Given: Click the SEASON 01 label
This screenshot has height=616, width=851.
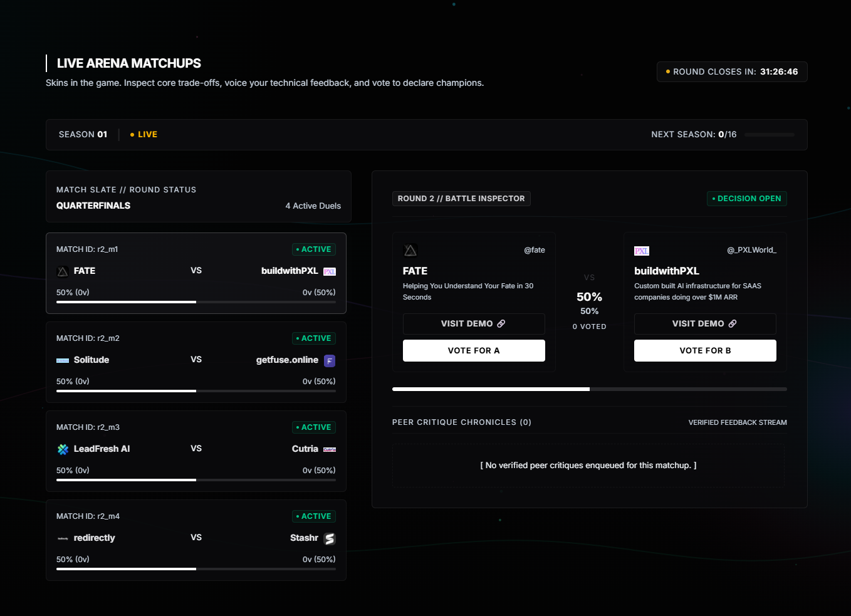Looking at the screenshot, I should pyautogui.click(x=83, y=135).
